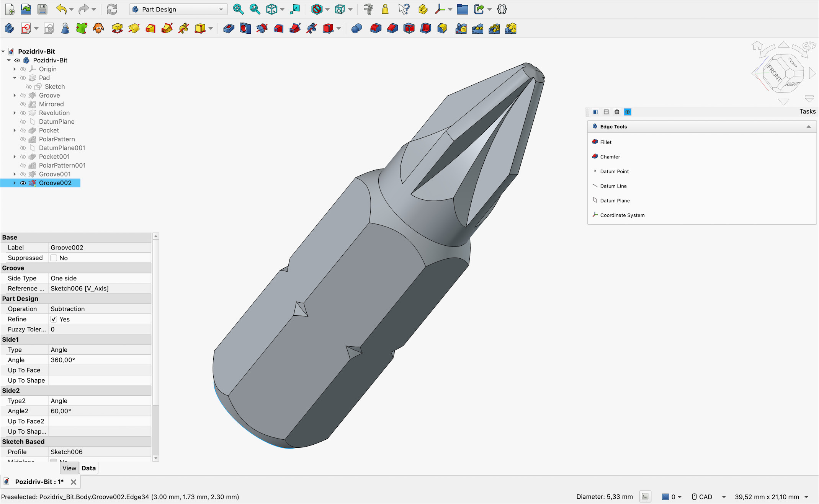The width and height of the screenshot is (819, 504).
Task: Collapse the Edge Tools panel
Action: pyautogui.click(x=809, y=127)
